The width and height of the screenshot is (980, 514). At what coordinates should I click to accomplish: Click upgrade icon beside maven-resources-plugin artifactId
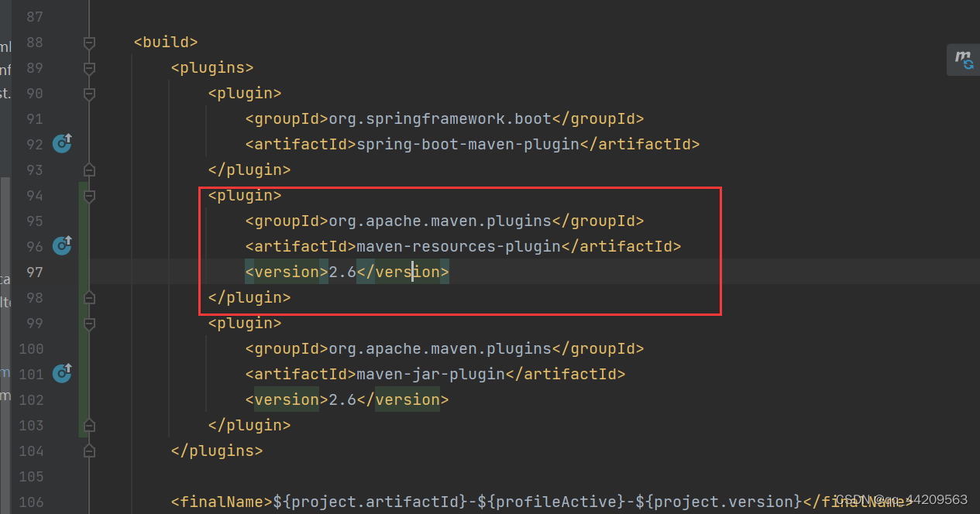62,245
